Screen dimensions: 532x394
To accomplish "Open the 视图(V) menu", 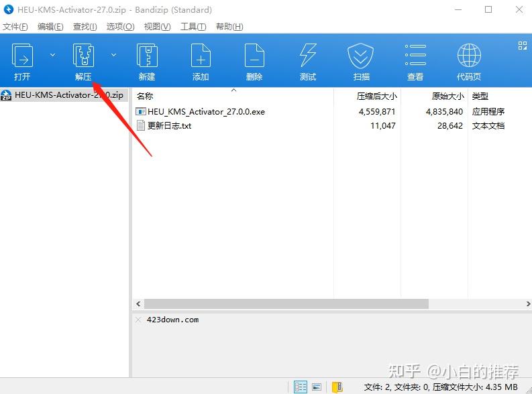I will tap(158, 26).
